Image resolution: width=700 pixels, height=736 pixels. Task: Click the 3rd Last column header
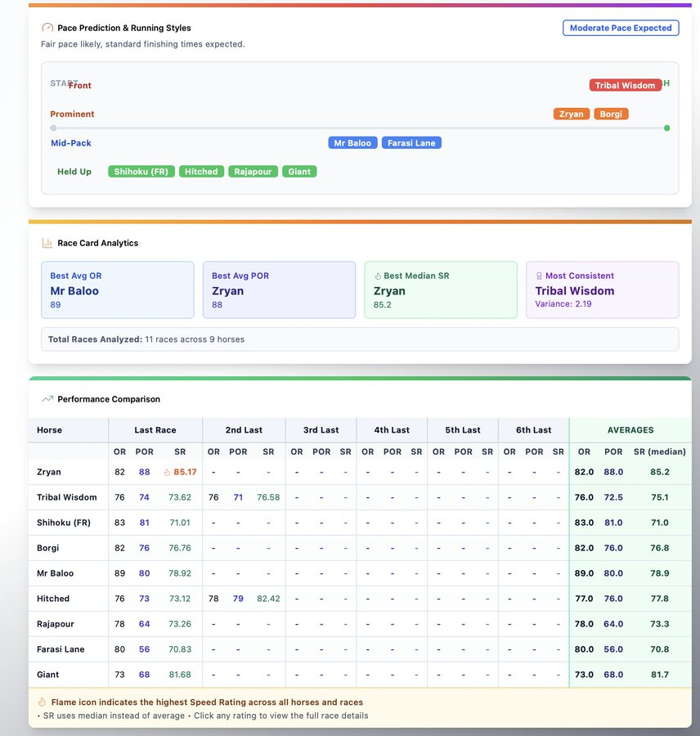(x=321, y=430)
